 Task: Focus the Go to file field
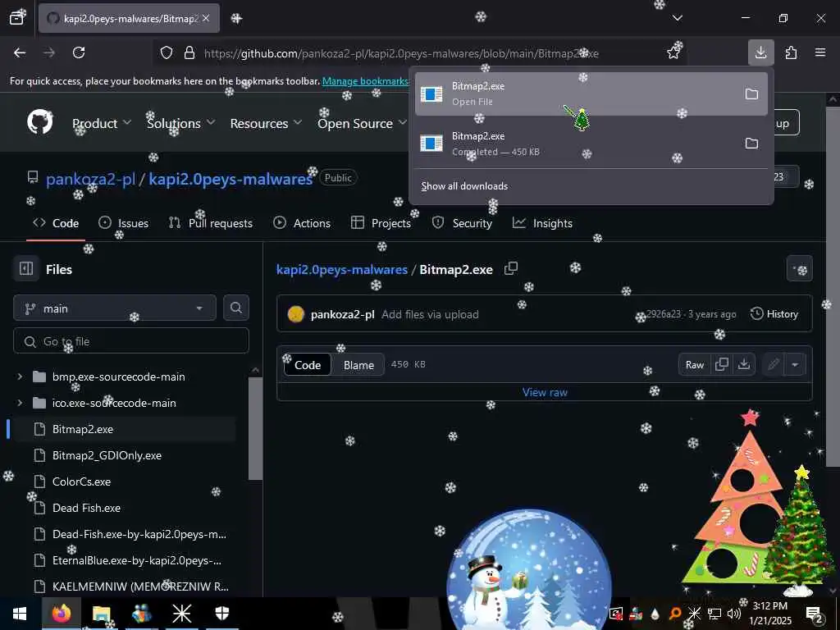coord(131,341)
